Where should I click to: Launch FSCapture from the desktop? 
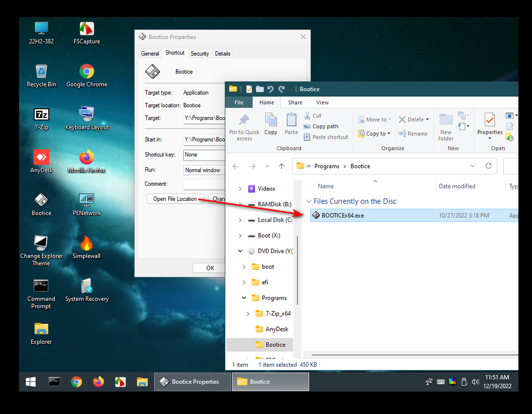86,33
